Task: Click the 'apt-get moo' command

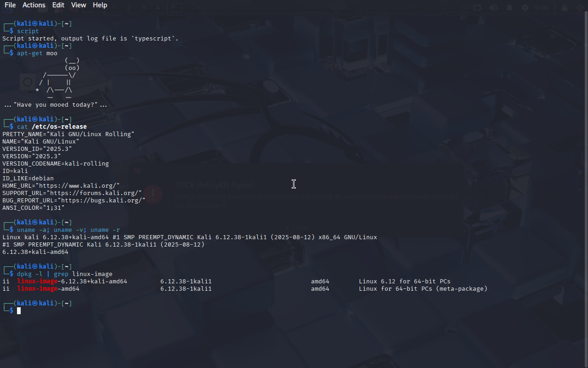Action: 37,53
